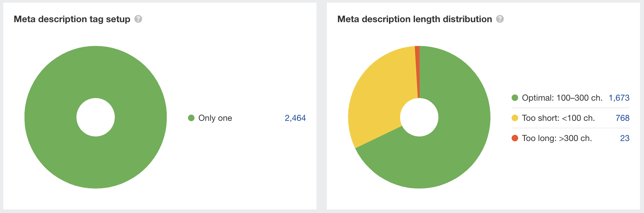Click the Meta description length distribution title

[x=415, y=19]
